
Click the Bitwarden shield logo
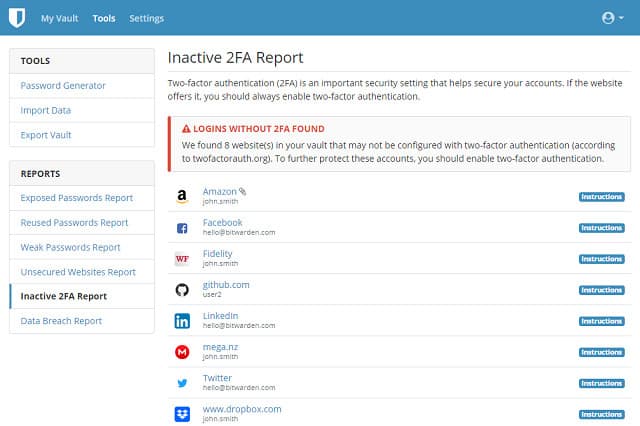coord(17,18)
